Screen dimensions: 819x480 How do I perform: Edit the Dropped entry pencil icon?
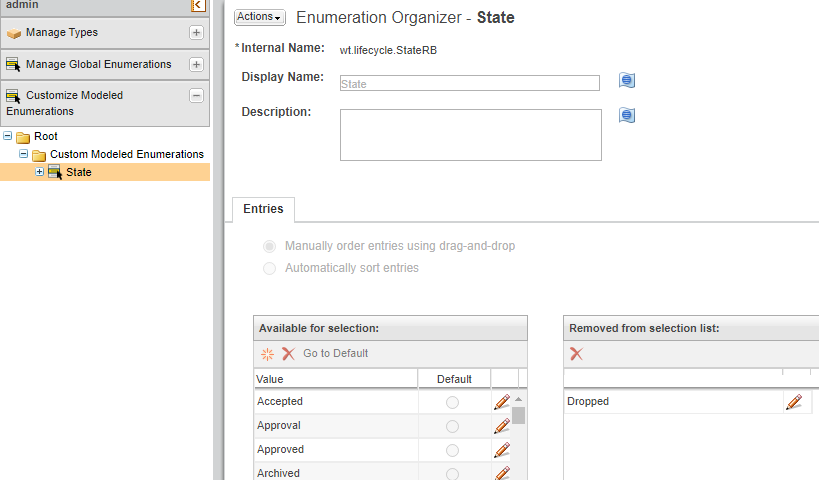794,402
